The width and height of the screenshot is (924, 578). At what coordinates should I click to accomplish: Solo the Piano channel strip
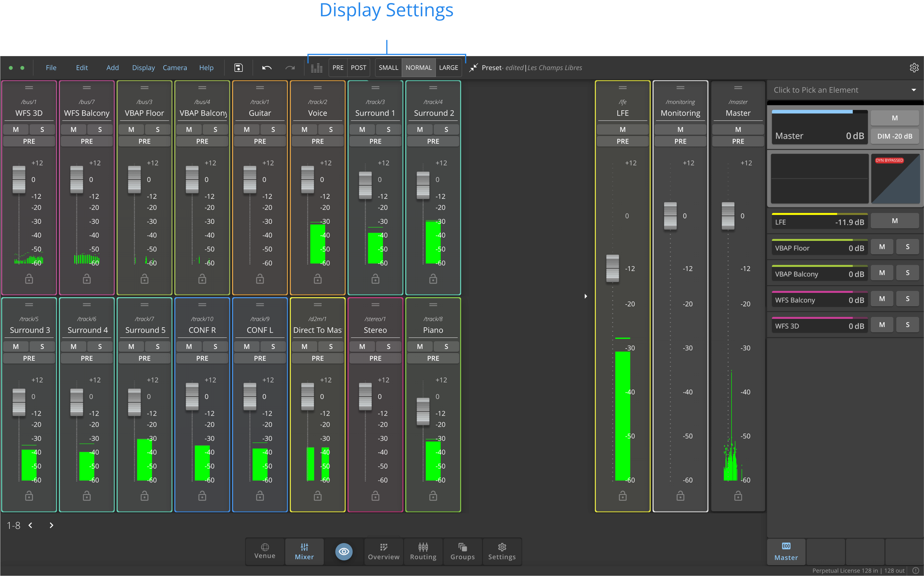[x=446, y=347]
